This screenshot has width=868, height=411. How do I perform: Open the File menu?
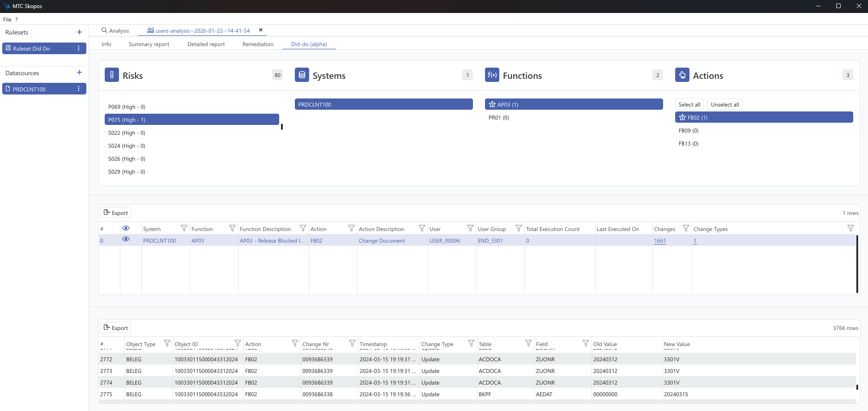coord(7,19)
